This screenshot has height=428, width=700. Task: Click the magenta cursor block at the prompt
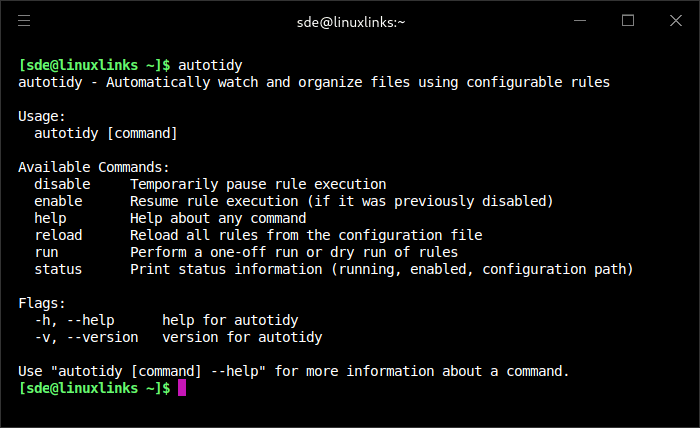click(x=182, y=388)
